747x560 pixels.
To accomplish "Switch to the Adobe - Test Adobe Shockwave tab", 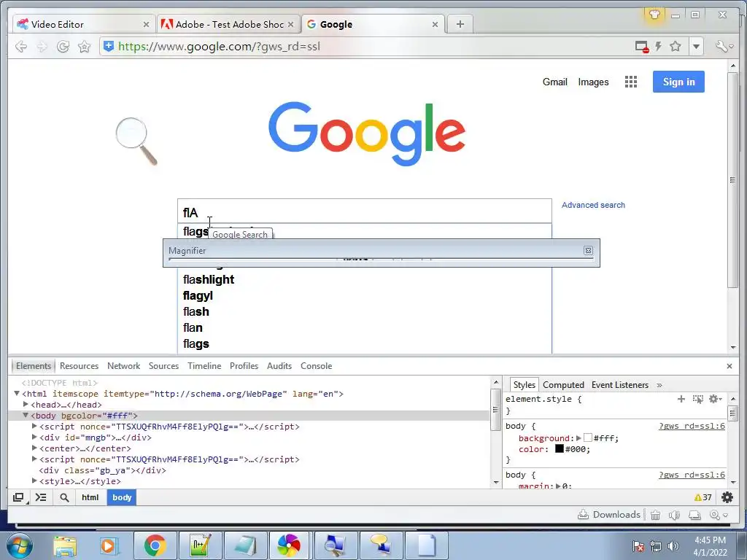I will click(x=228, y=24).
